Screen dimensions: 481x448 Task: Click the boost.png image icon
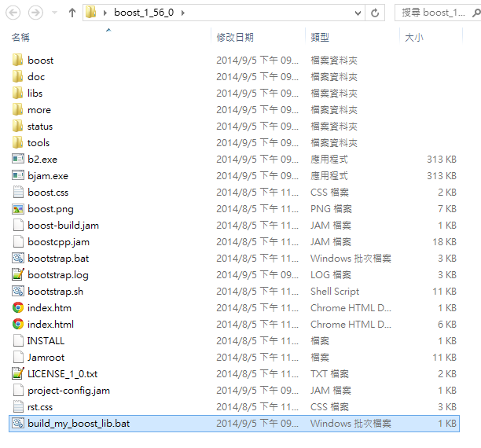pyautogui.click(x=18, y=209)
